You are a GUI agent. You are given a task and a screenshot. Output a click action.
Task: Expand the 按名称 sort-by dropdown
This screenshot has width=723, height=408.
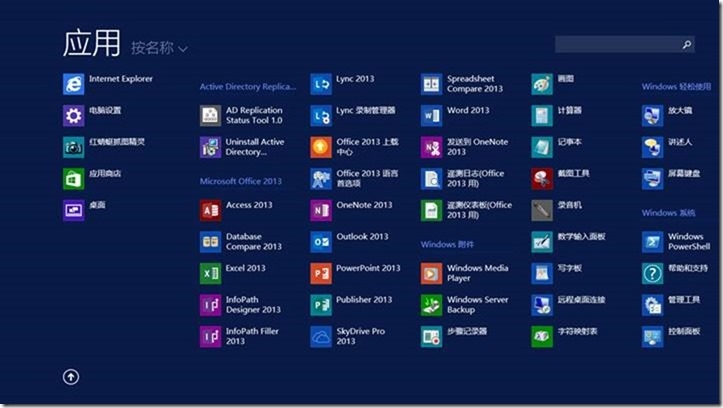click(159, 47)
